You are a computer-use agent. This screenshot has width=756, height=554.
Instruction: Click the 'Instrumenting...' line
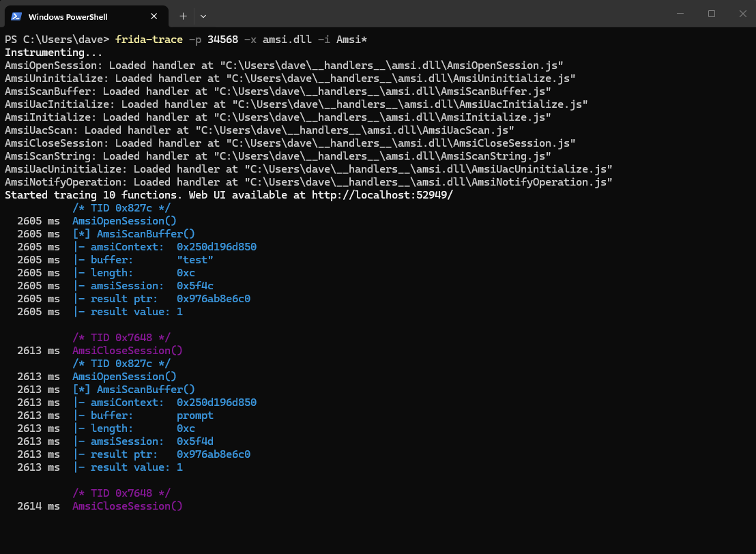(x=53, y=53)
